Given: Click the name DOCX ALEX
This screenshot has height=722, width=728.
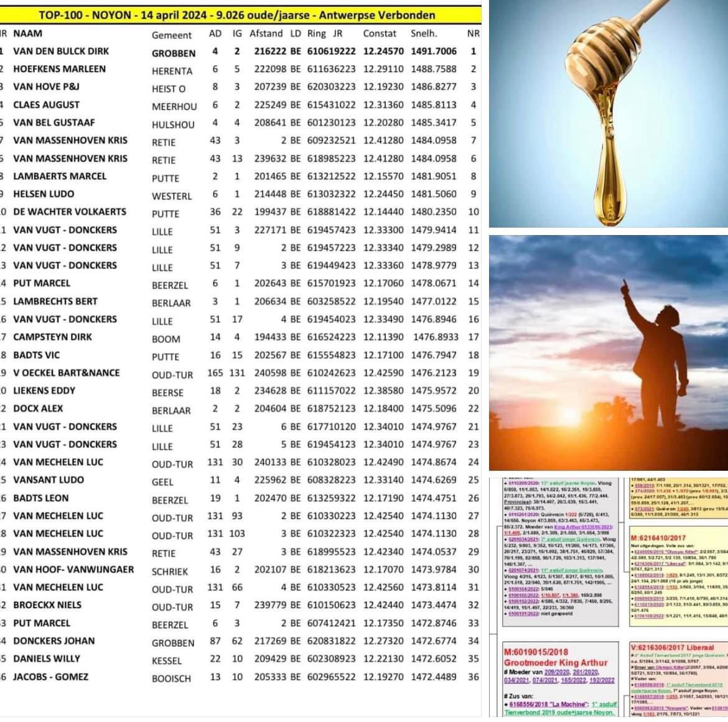Looking at the screenshot, I should coord(38,409).
